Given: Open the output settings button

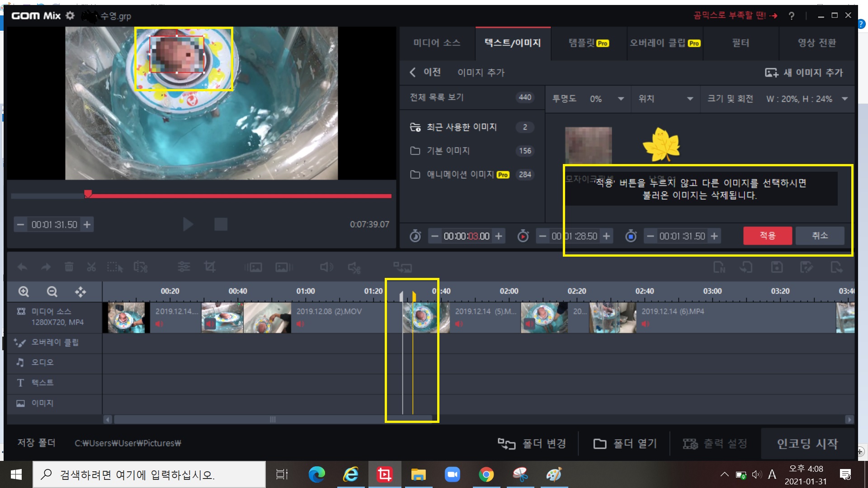Looking at the screenshot, I should [715, 444].
